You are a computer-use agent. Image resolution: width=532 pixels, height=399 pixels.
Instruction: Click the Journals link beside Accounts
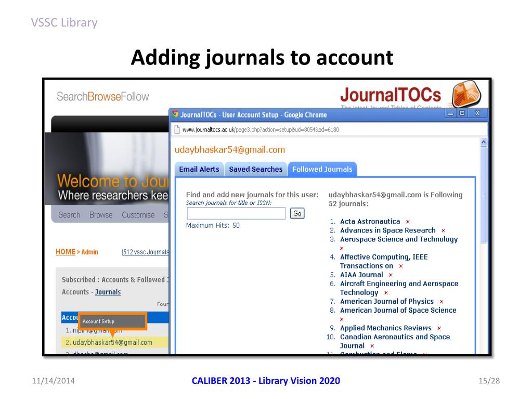[108, 292]
